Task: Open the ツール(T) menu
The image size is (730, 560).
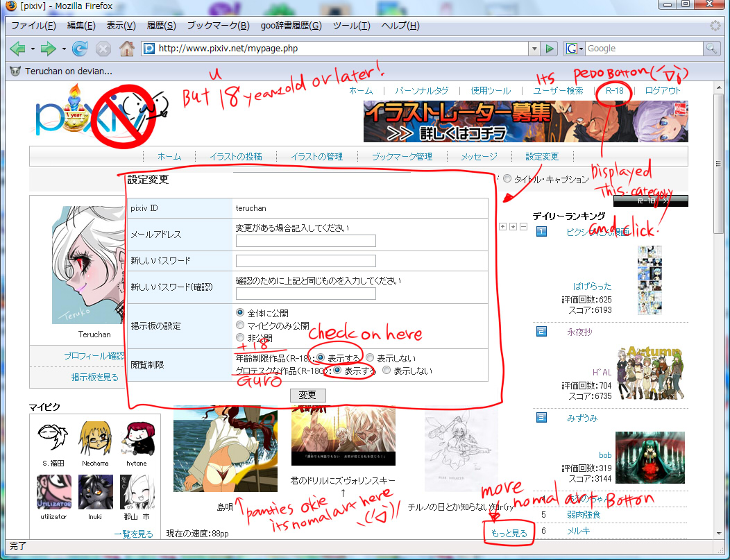Action: 351,26
